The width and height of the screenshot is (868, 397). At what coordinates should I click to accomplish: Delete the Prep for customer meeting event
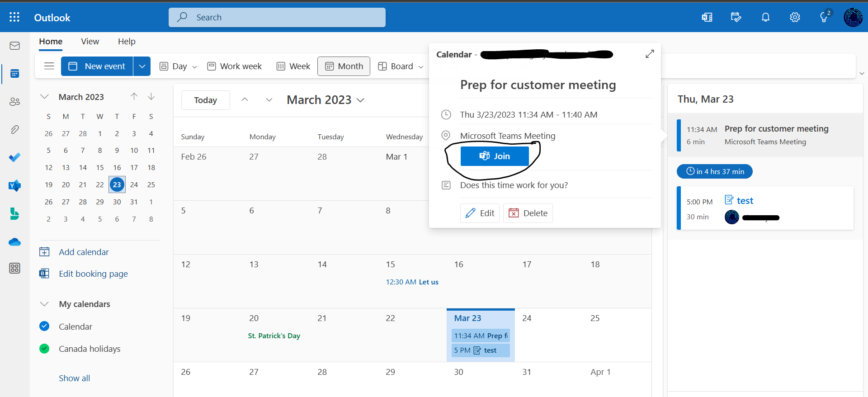click(528, 213)
